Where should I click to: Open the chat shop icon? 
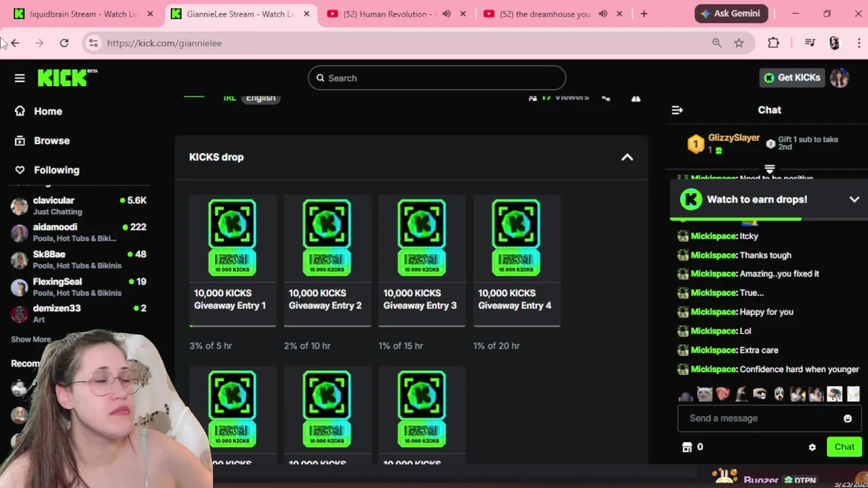tap(687, 447)
